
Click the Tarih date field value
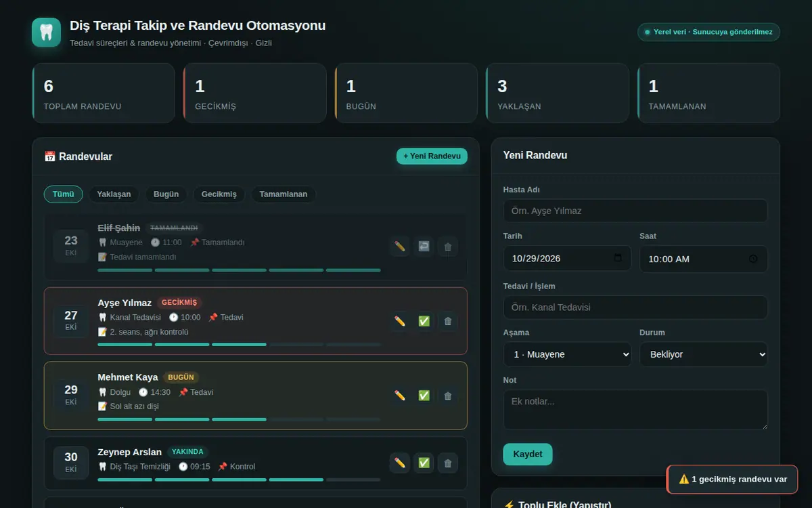point(537,259)
